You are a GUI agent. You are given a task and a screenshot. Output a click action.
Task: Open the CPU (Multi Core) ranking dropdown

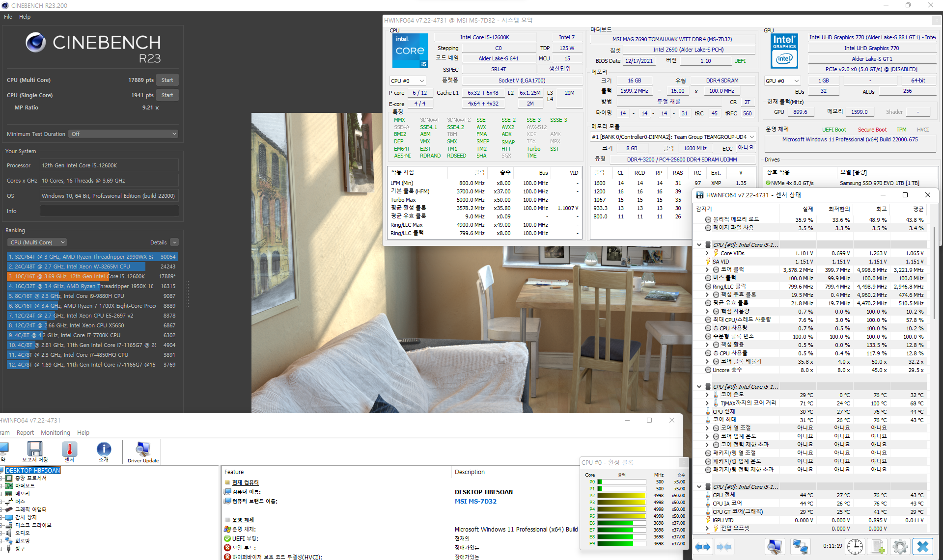[x=37, y=242]
